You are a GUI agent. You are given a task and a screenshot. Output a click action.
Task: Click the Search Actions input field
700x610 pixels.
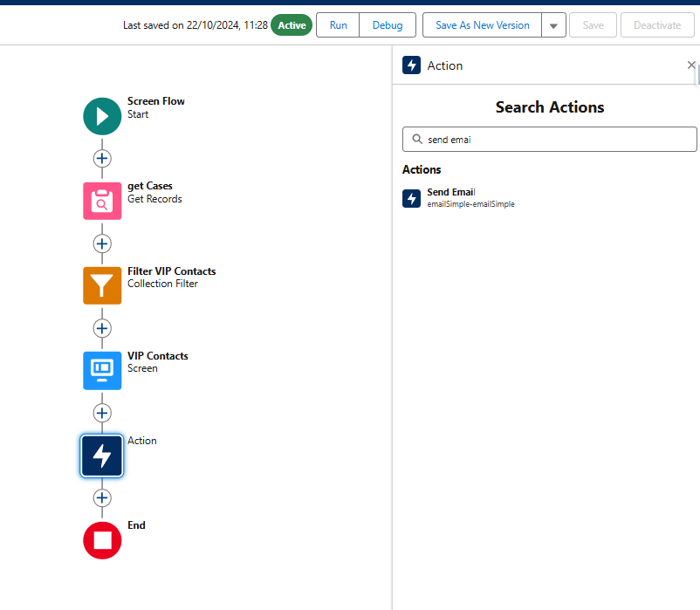coord(559,140)
